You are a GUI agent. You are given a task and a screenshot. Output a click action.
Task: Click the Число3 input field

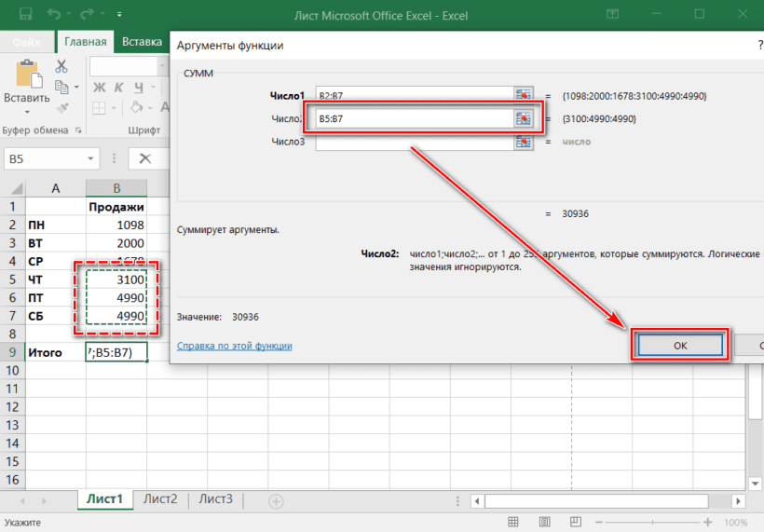point(415,142)
